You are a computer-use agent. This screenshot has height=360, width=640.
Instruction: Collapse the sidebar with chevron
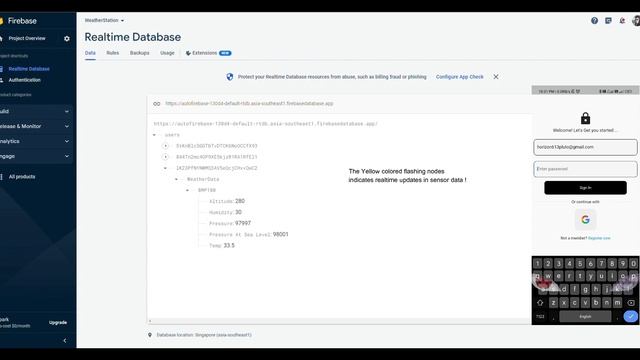coord(65,340)
